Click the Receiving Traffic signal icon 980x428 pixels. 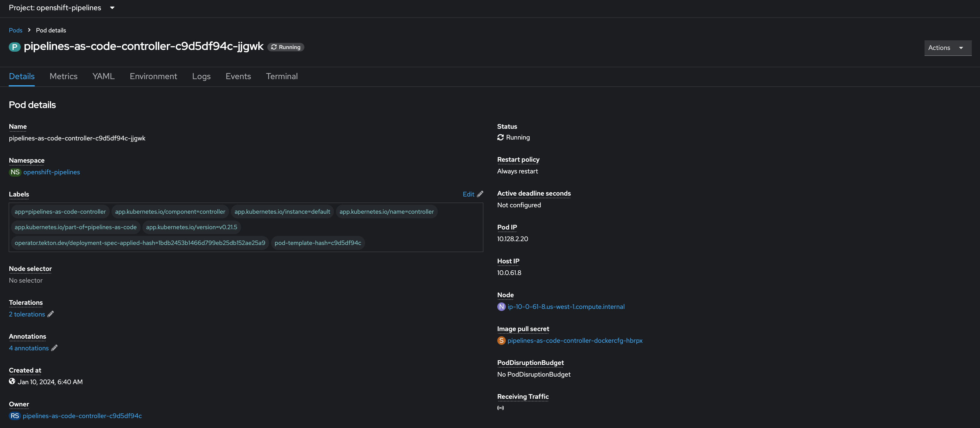pos(500,408)
